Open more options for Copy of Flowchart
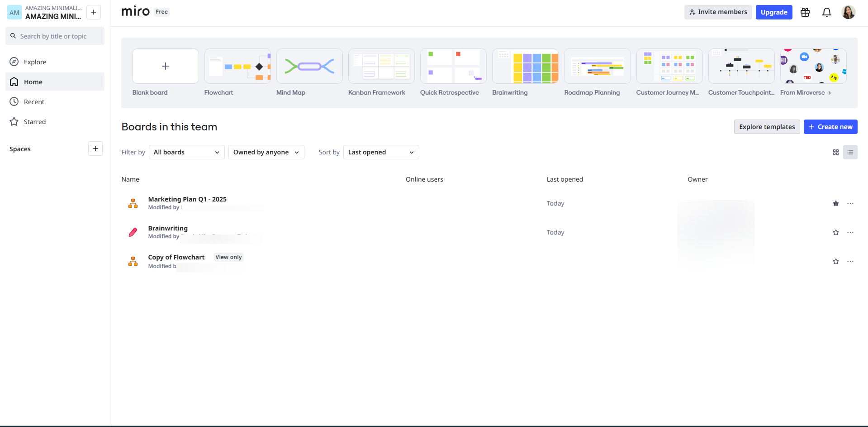The height and width of the screenshot is (427, 868). pos(850,261)
